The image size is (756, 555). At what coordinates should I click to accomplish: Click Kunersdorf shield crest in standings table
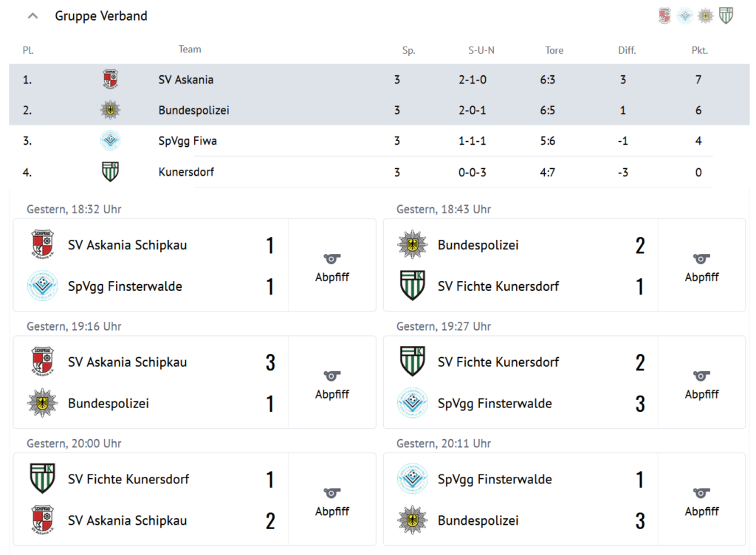click(110, 172)
